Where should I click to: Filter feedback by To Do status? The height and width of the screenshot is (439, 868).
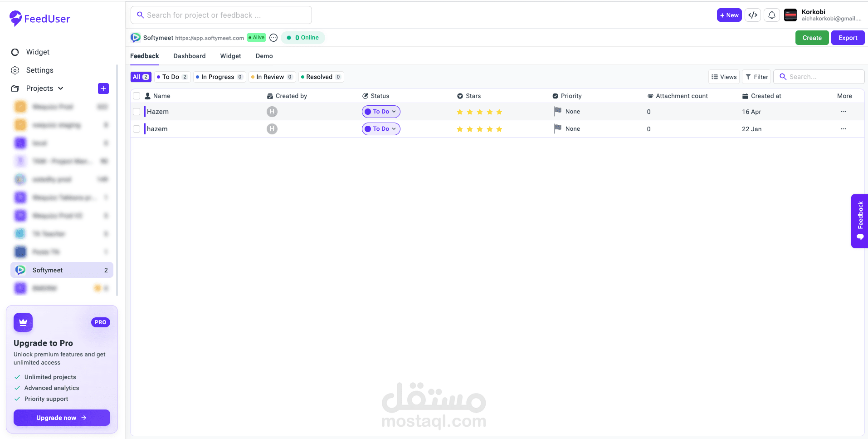172,77
